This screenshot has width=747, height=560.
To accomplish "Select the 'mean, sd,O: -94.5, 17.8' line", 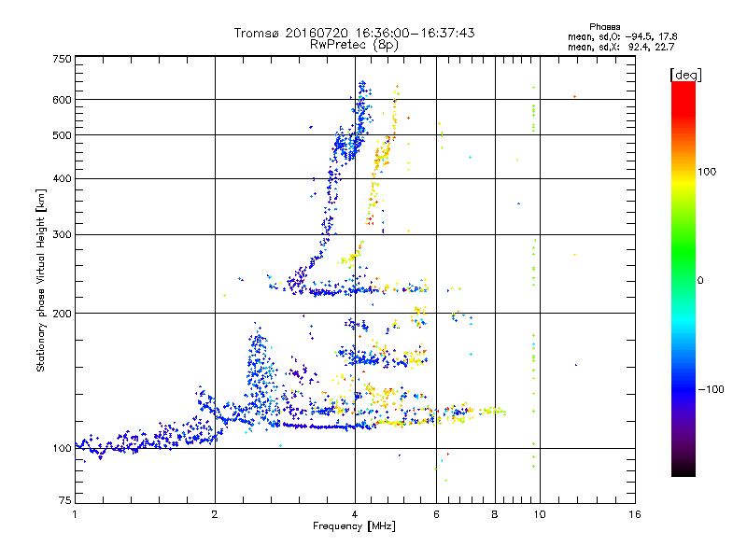I will click(622, 36).
